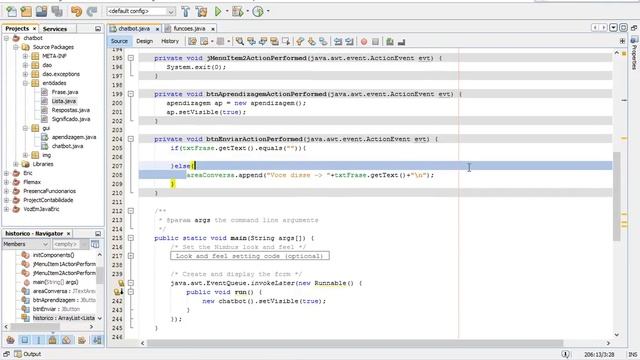
Task: Open the Debug Project dropdown arrow
Action: pyautogui.click(x=247, y=11)
